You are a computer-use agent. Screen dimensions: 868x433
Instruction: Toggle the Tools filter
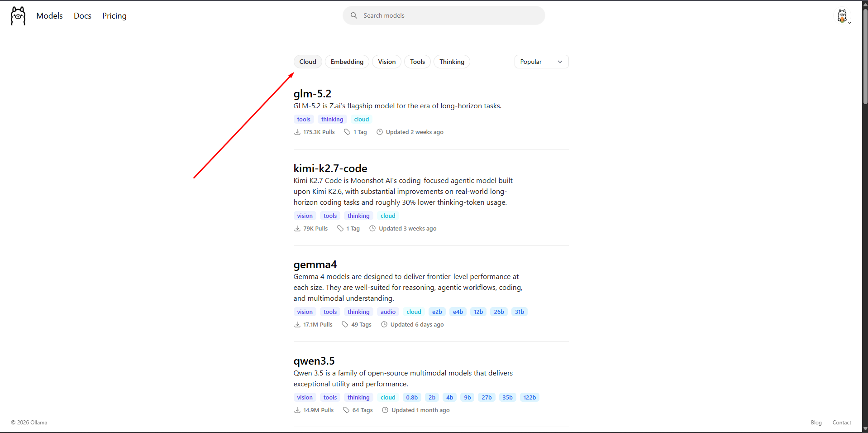click(418, 62)
